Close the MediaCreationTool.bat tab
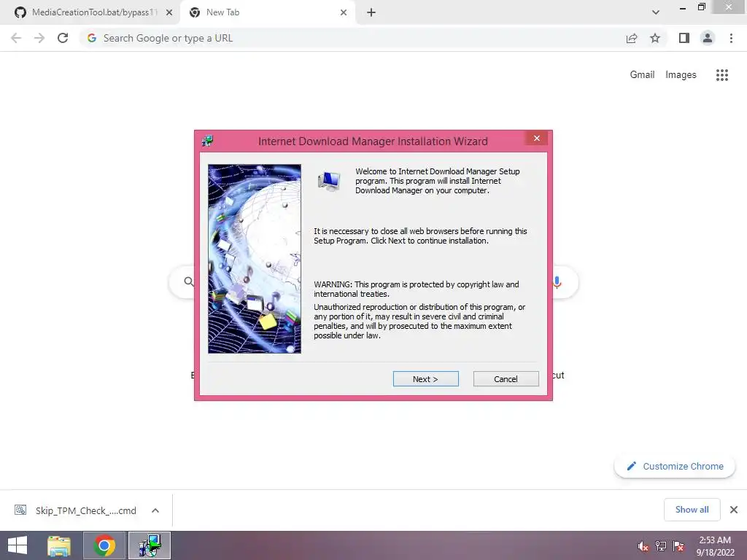The width and height of the screenshot is (747, 560). pyautogui.click(x=169, y=12)
